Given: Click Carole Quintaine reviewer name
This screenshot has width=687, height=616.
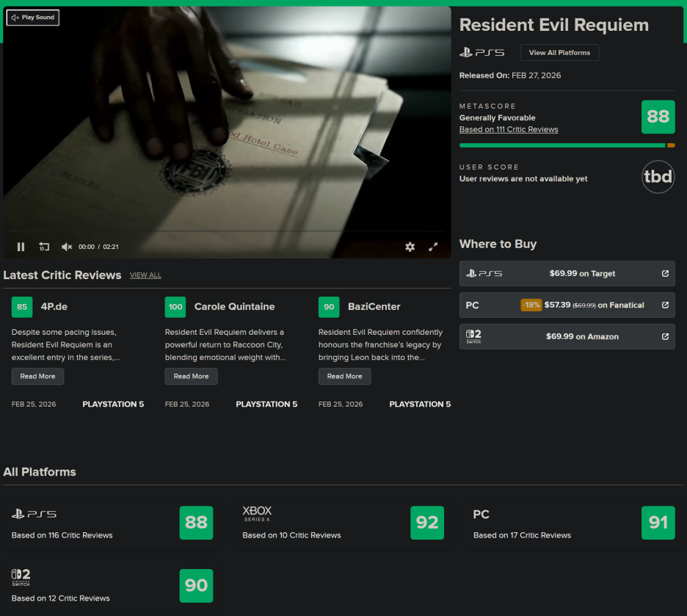Looking at the screenshot, I should [234, 307].
